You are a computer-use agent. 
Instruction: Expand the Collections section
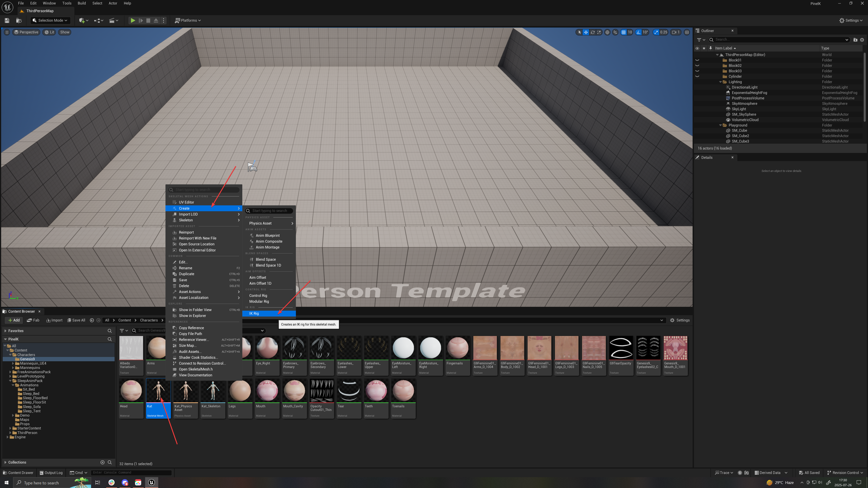pyautogui.click(x=5, y=462)
